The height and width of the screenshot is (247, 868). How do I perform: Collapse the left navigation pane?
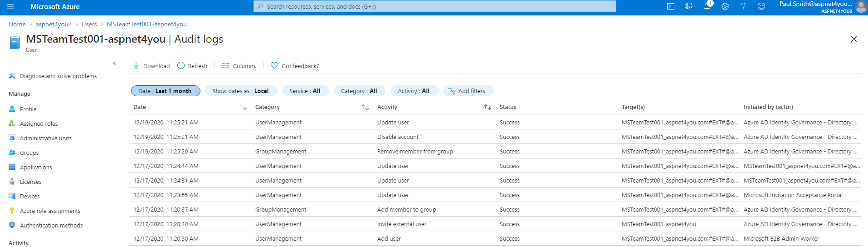pyautogui.click(x=114, y=63)
